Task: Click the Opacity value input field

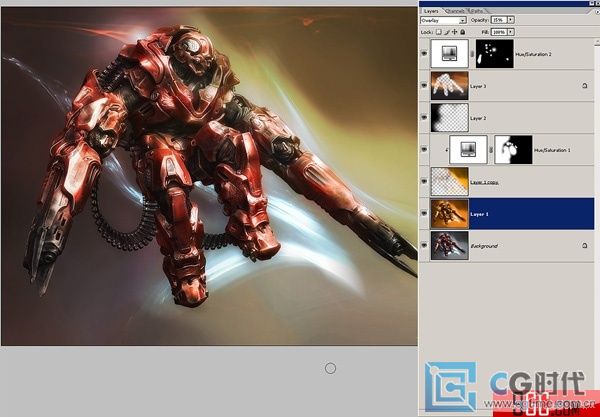Action: pos(497,19)
